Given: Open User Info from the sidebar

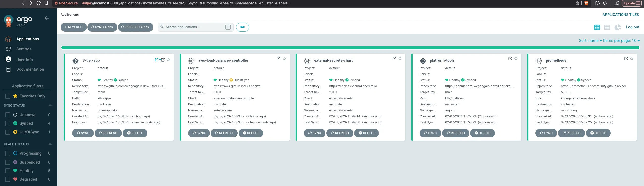Looking at the screenshot, I should point(24,60).
